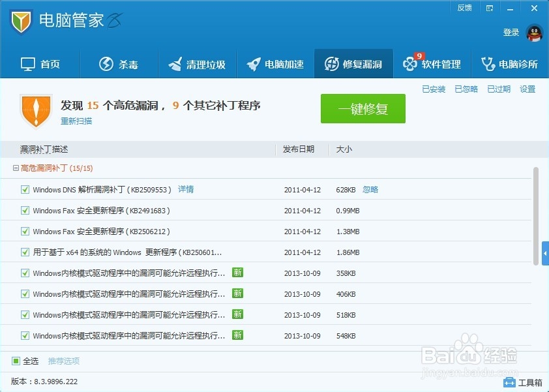The height and width of the screenshot is (392, 549).
Task: Open the 清理垃圾 cleanup tab
Action: [x=197, y=64]
